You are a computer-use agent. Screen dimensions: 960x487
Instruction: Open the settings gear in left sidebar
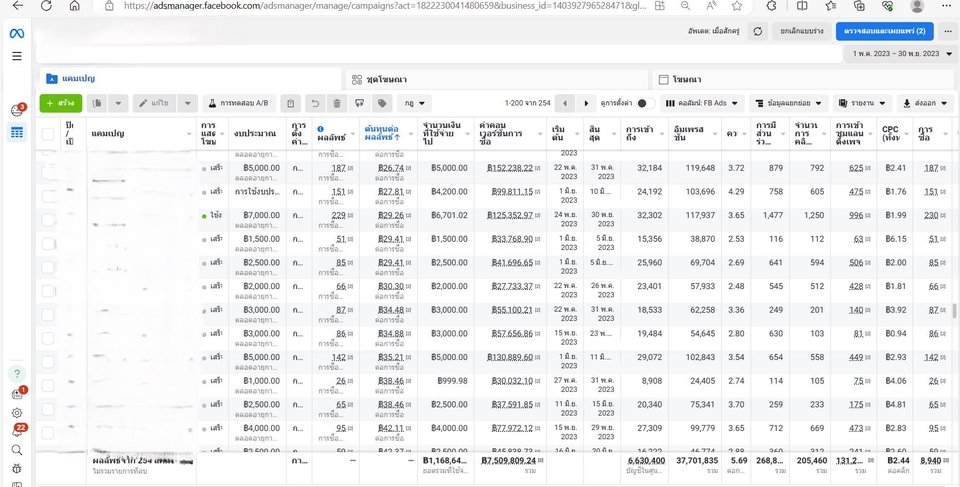17,413
